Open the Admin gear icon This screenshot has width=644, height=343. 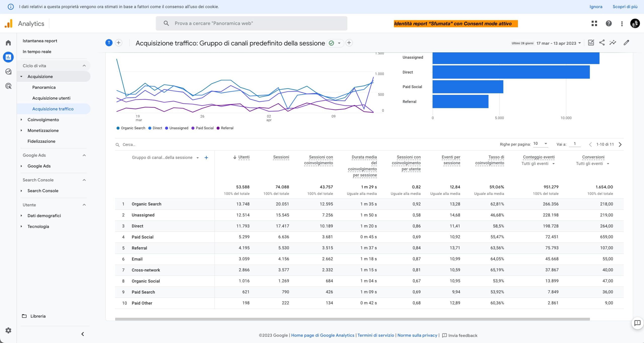(8, 330)
